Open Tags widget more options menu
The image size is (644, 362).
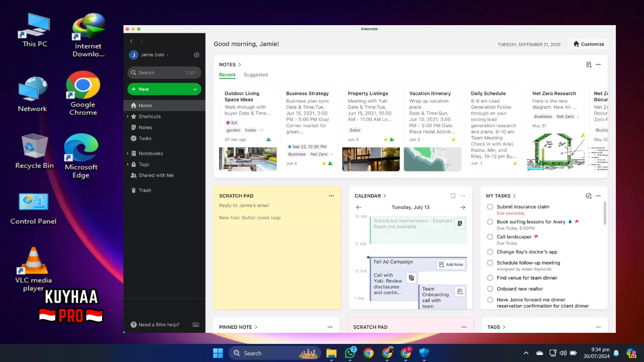coord(598,327)
